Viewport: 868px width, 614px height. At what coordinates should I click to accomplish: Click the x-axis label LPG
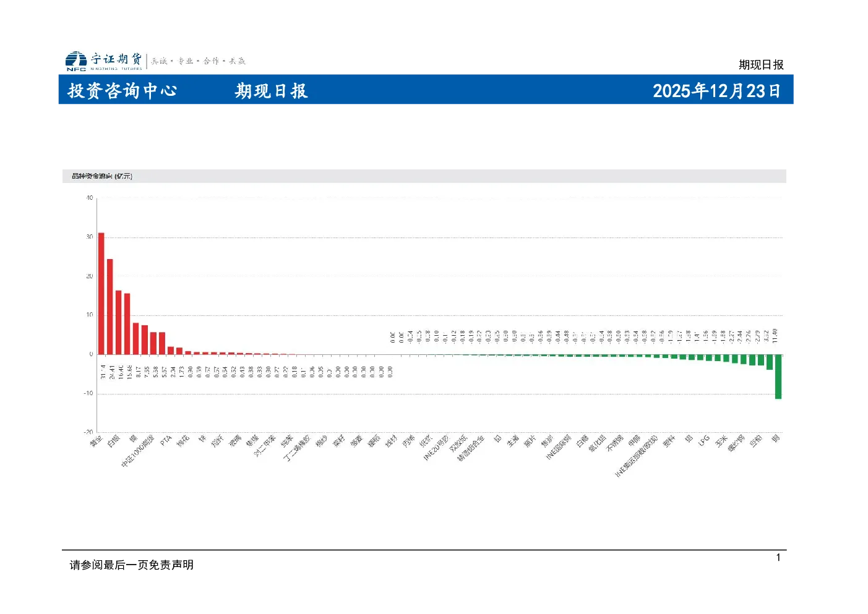coord(703,441)
